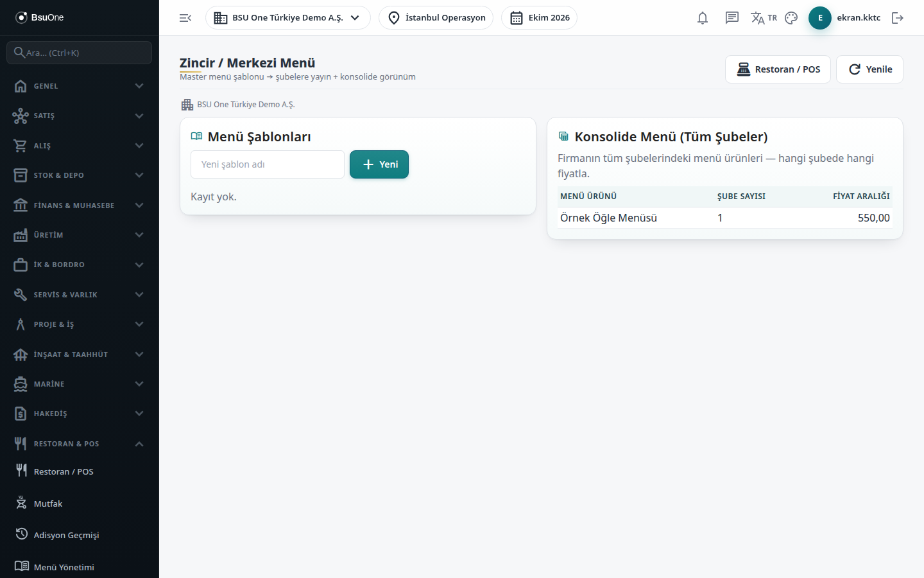The height and width of the screenshot is (578, 924).
Task: Click the Hakediş document icon
Action: coord(21,414)
